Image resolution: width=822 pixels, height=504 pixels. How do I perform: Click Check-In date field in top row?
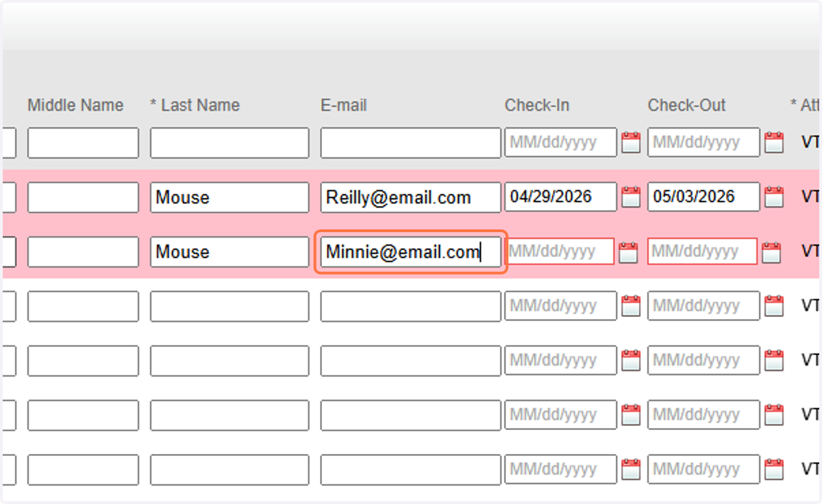(560, 142)
